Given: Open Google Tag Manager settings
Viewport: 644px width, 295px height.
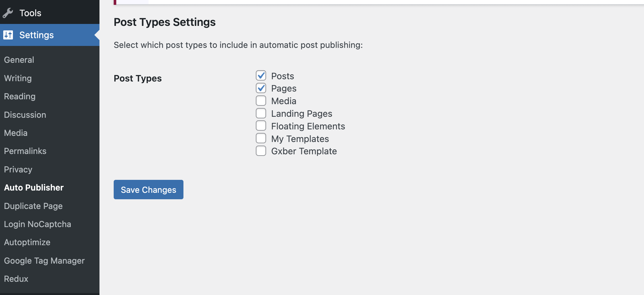Looking at the screenshot, I should point(44,261).
